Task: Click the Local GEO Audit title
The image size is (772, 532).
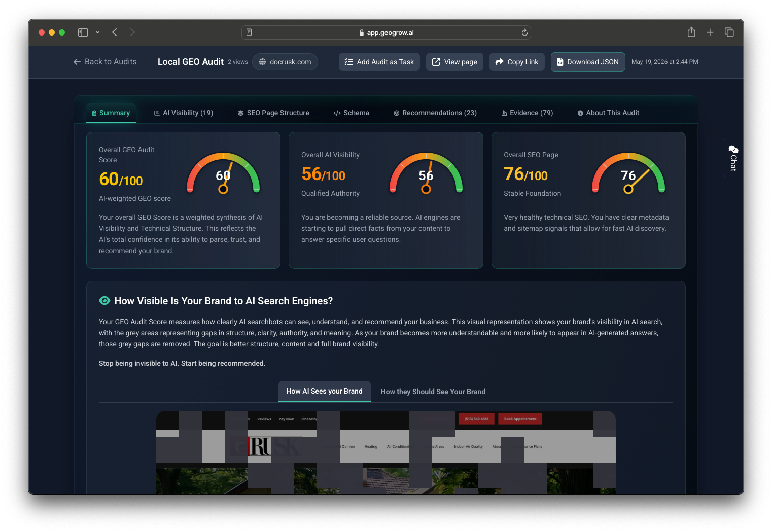Action: click(191, 62)
